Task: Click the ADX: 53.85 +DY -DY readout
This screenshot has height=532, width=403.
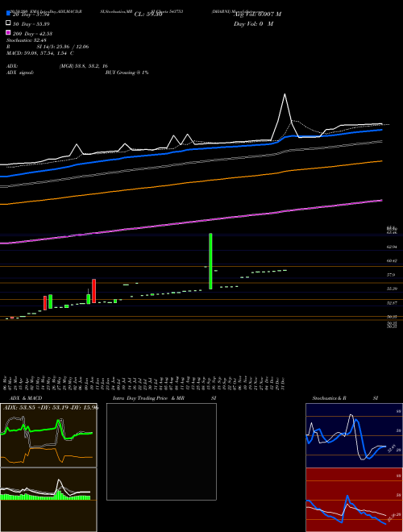Action: click(x=51, y=408)
